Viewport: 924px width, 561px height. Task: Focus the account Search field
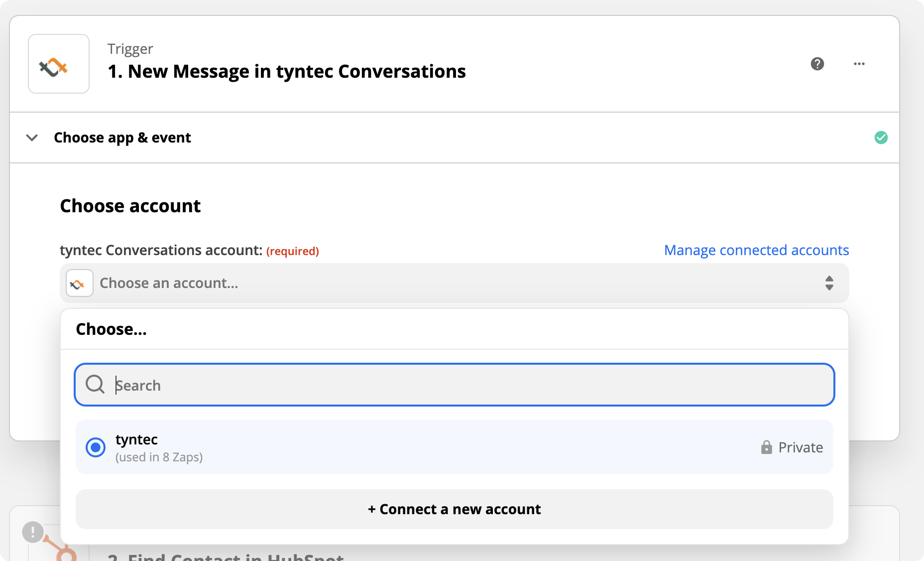click(x=454, y=385)
